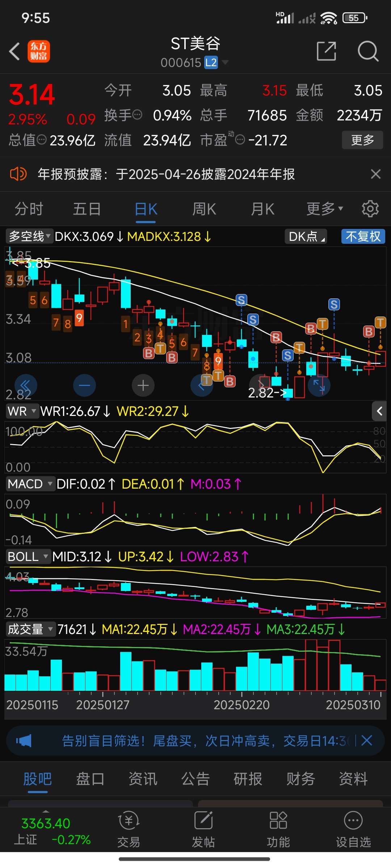This screenshot has height=868, width=391.
Task: Tap the 20250220 date axis label
Action: 241,705
